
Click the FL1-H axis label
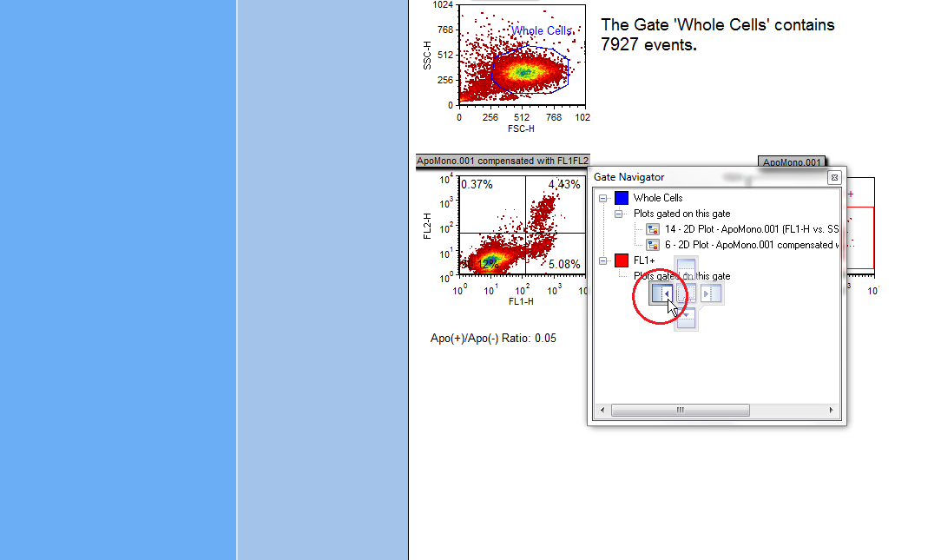521,301
